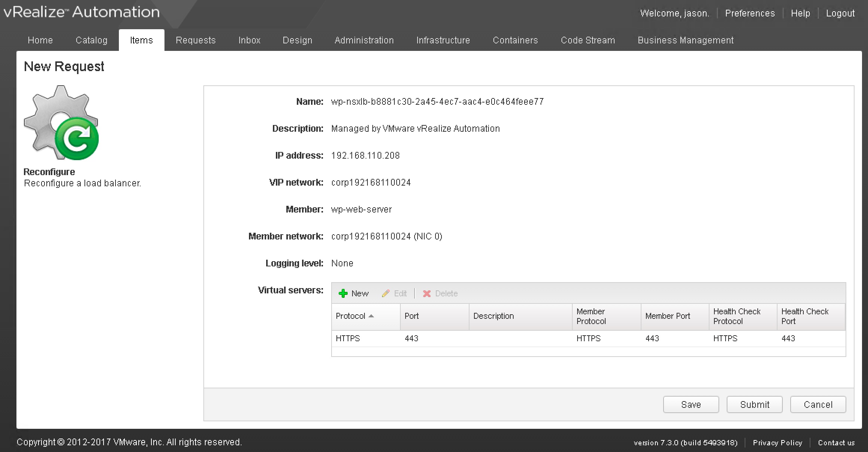Click the Reconfigure gear icon
Image resolution: width=868 pixels, height=452 pixels.
(61, 123)
